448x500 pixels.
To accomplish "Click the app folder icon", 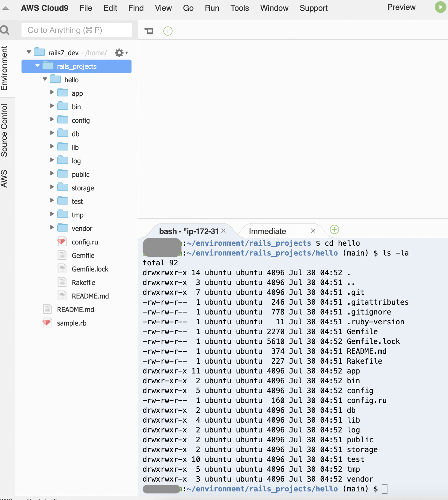I will pyautogui.click(x=63, y=92).
